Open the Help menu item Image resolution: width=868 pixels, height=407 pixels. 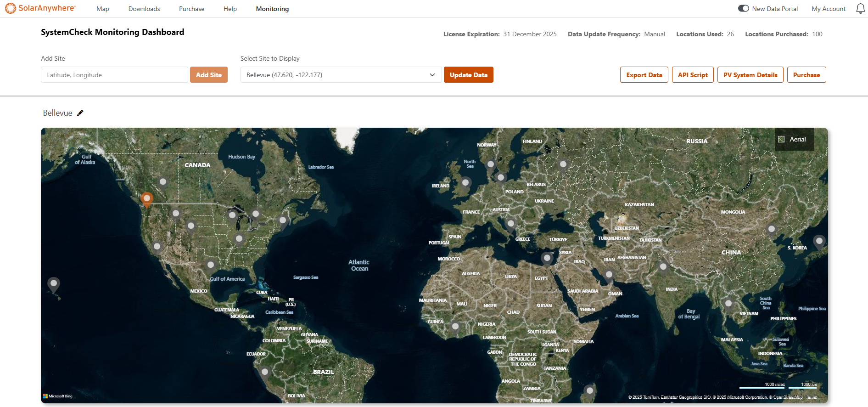[x=230, y=9]
